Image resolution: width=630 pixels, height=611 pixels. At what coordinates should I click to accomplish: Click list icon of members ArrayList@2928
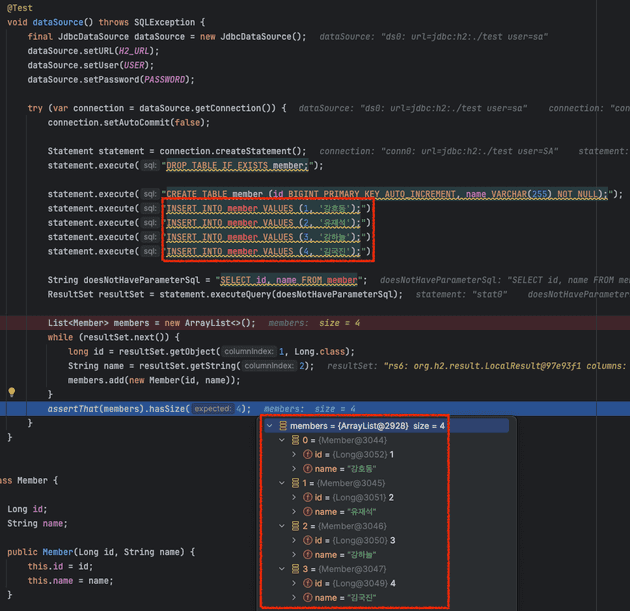pyautogui.click(x=283, y=426)
